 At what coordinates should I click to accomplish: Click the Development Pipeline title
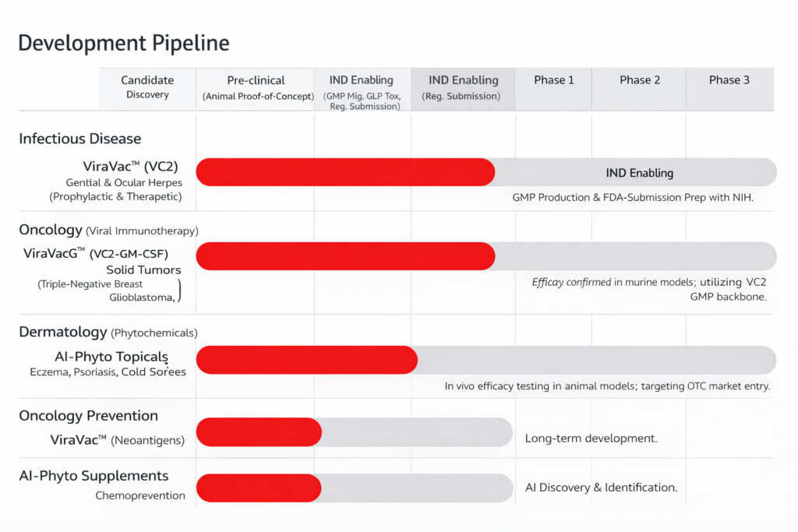(x=123, y=44)
